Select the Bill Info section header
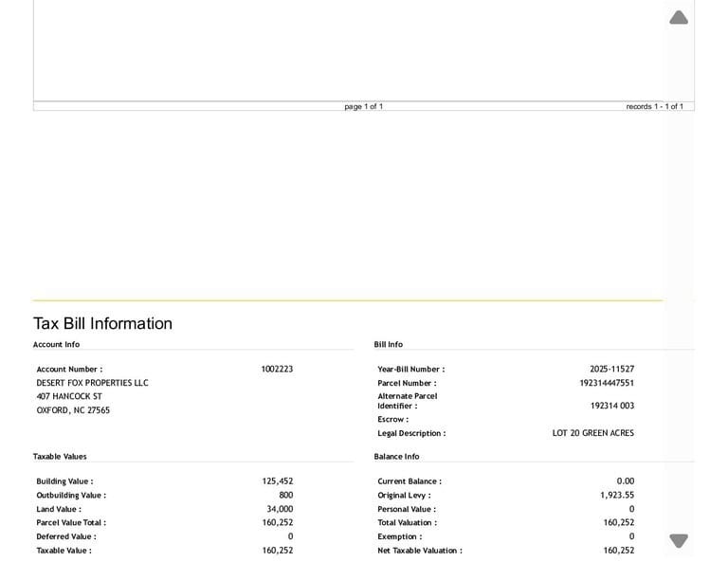 coord(388,344)
